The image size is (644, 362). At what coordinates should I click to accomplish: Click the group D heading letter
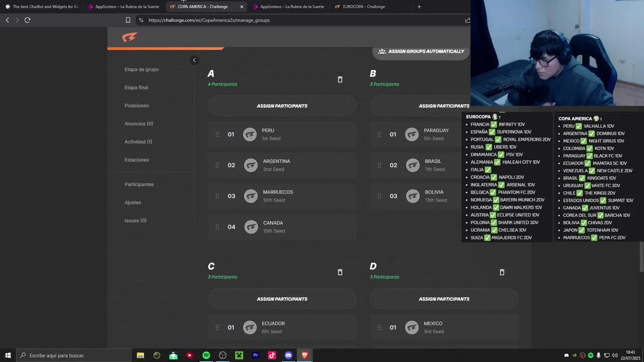373,266
